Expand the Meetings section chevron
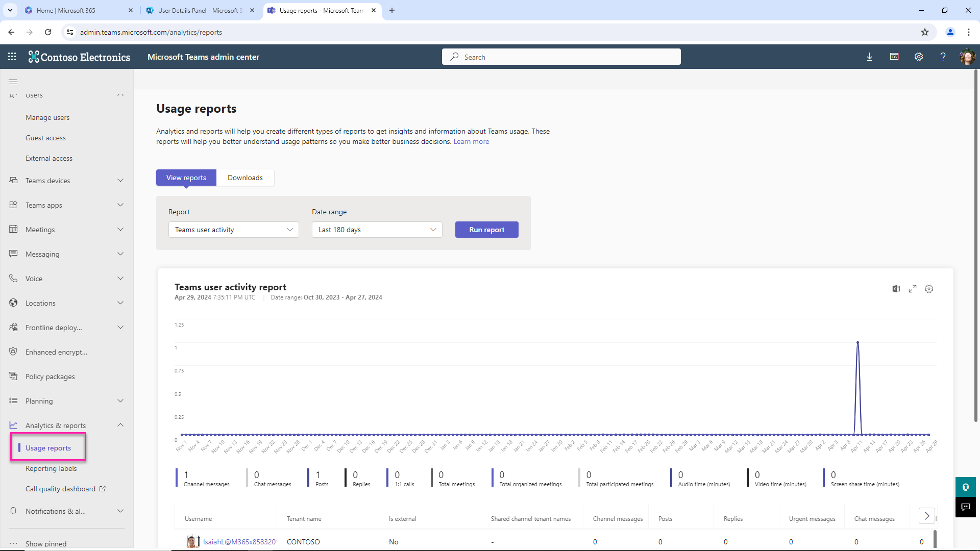The height and width of the screenshot is (551, 980). [x=120, y=230]
